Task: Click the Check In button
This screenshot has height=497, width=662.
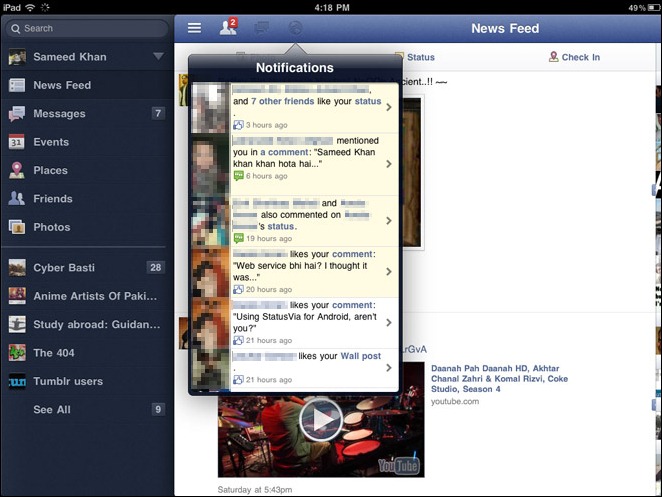Action: coord(574,57)
